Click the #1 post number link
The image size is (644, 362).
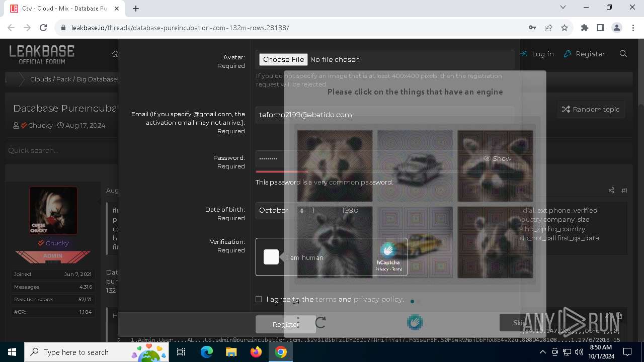tap(624, 190)
